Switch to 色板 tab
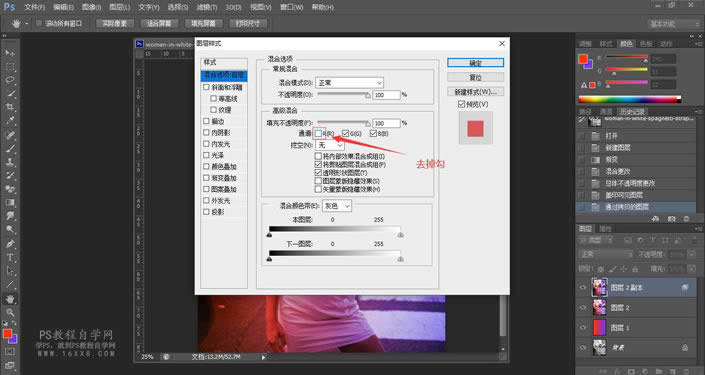 click(x=646, y=44)
